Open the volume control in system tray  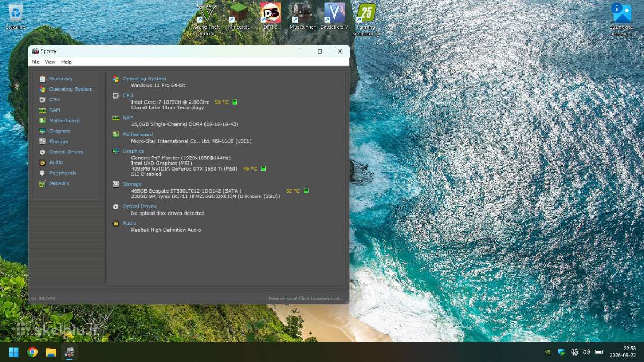[586, 352]
